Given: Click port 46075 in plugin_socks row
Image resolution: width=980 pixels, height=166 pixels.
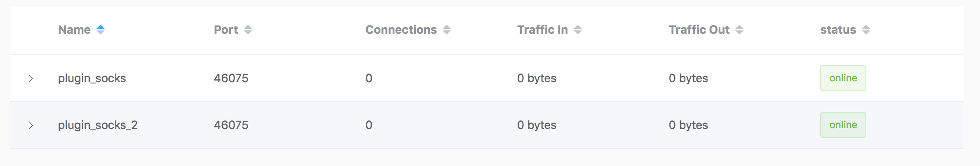Looking at the screenshot, I should coord(231,78).
